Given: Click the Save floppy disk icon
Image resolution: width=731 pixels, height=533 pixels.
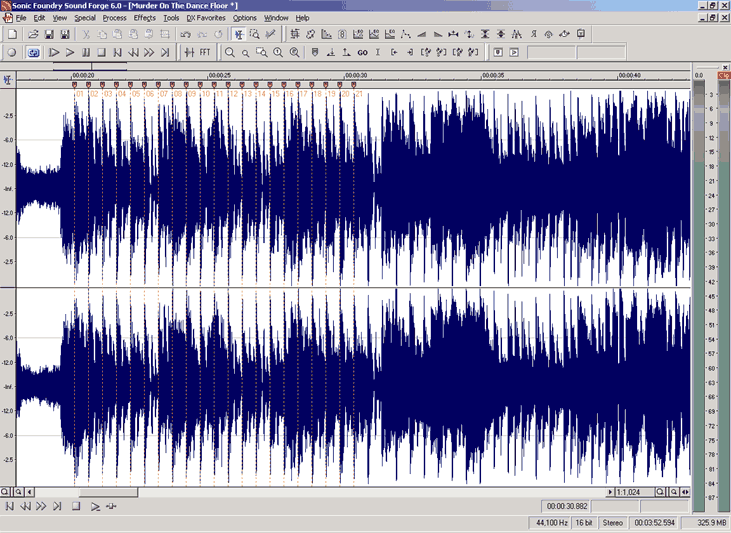Looking at the screenshot, I should 49,34.
